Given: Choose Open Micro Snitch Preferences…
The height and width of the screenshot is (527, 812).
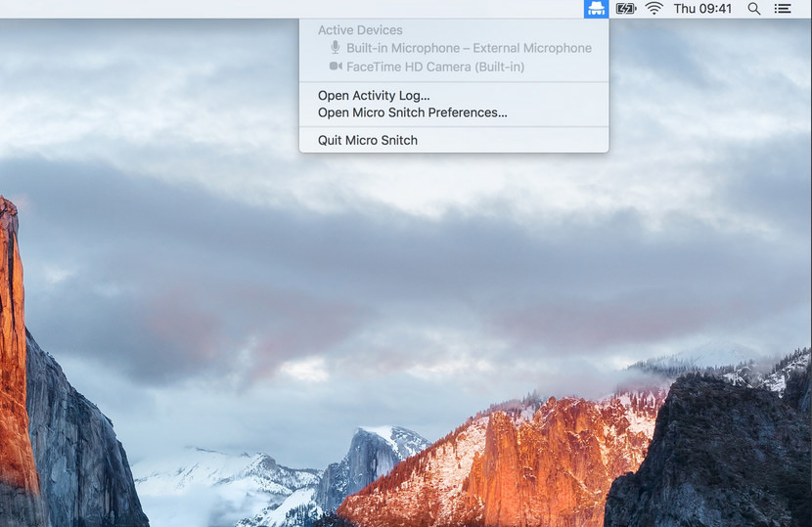Looking at the screenshot, I should (454, 112).
